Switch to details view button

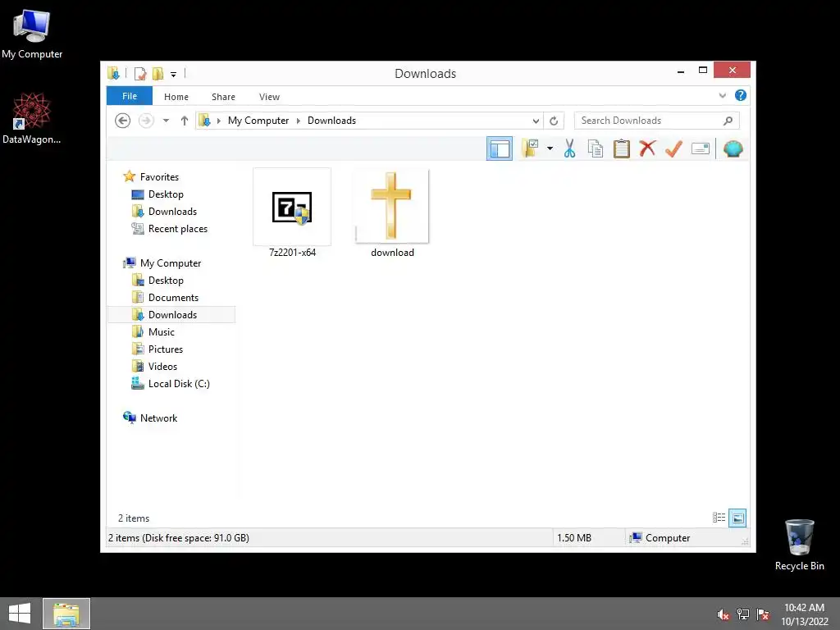719,518
